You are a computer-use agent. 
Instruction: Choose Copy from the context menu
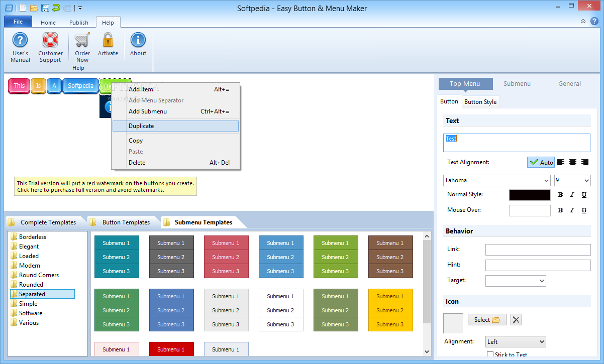[175, 141]
